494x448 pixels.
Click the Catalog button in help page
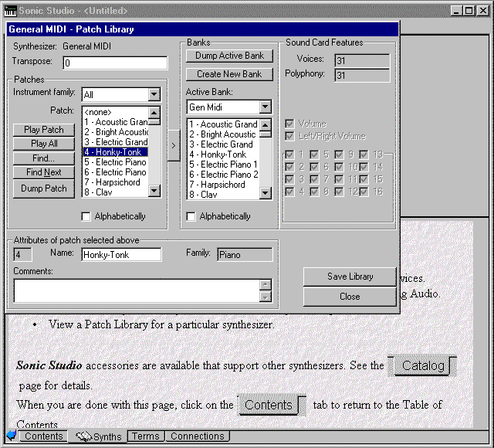(x=422, y=366)
